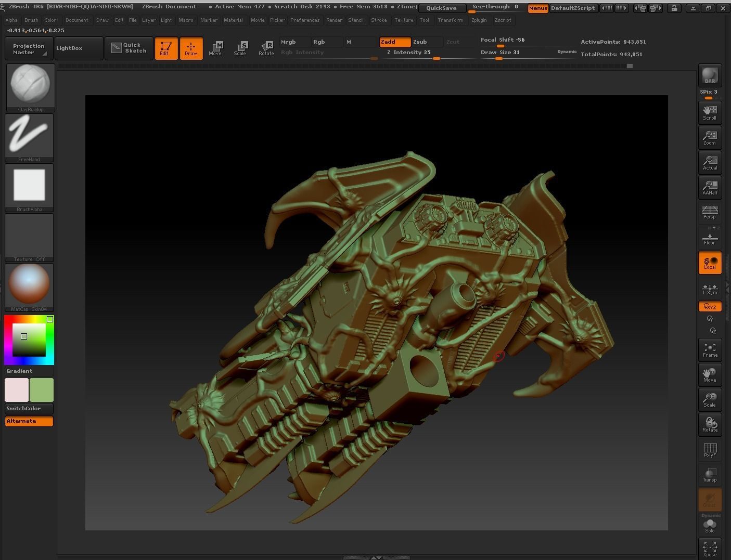The image size is (731, 560).
Task: Pick a color in the color picker square
Action: pos(29,340)
